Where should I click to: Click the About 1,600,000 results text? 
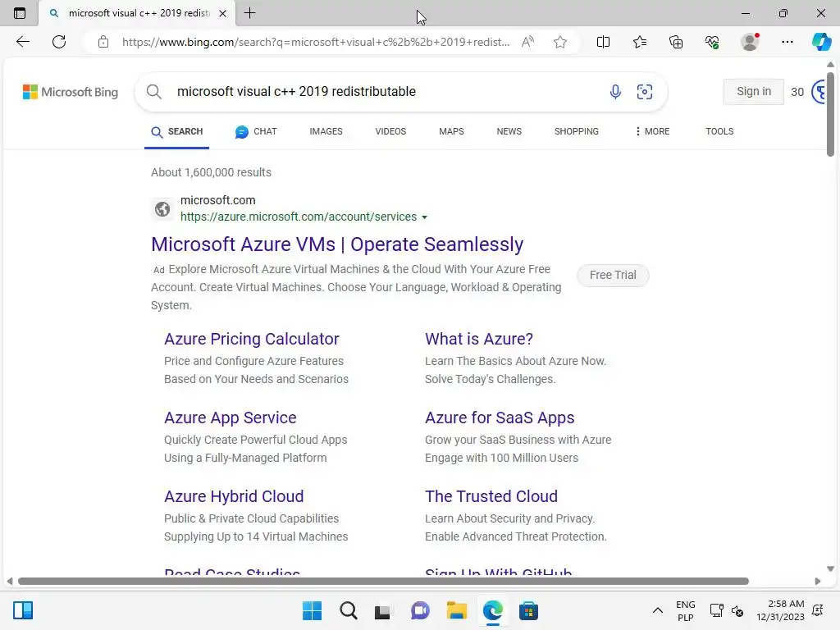pyautogui.click(x=211, y=172)
